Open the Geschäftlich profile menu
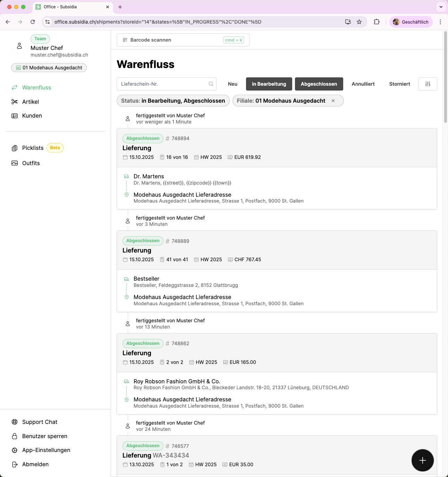 pos(411,22)
